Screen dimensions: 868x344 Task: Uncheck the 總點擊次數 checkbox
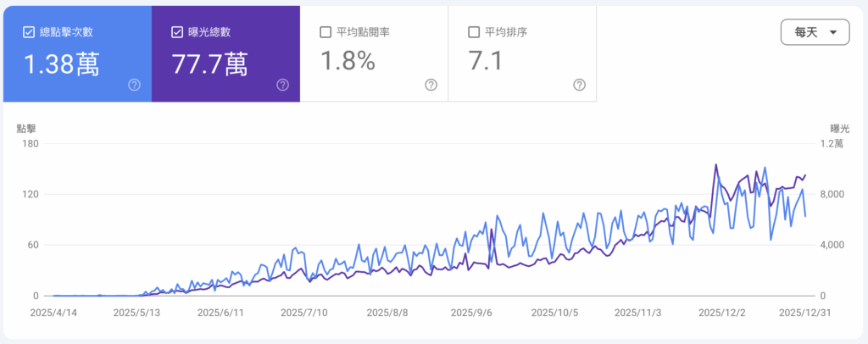(29, 32)
